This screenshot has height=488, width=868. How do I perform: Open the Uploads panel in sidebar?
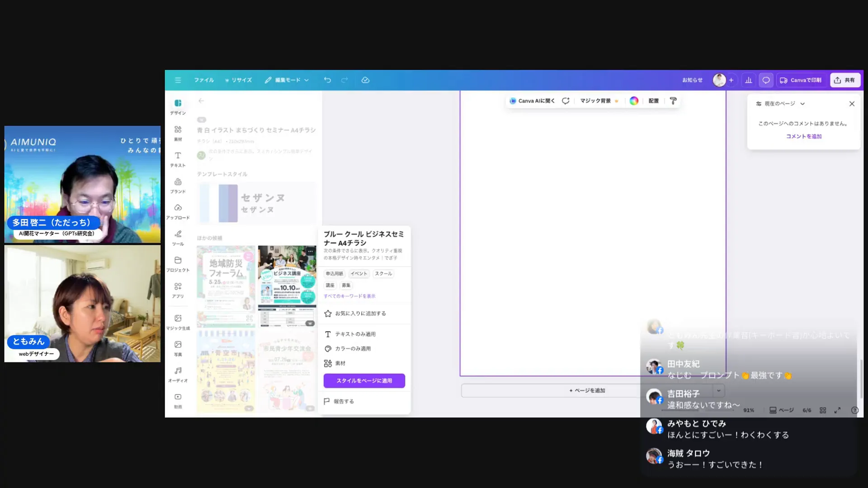(x=178, y=211)
